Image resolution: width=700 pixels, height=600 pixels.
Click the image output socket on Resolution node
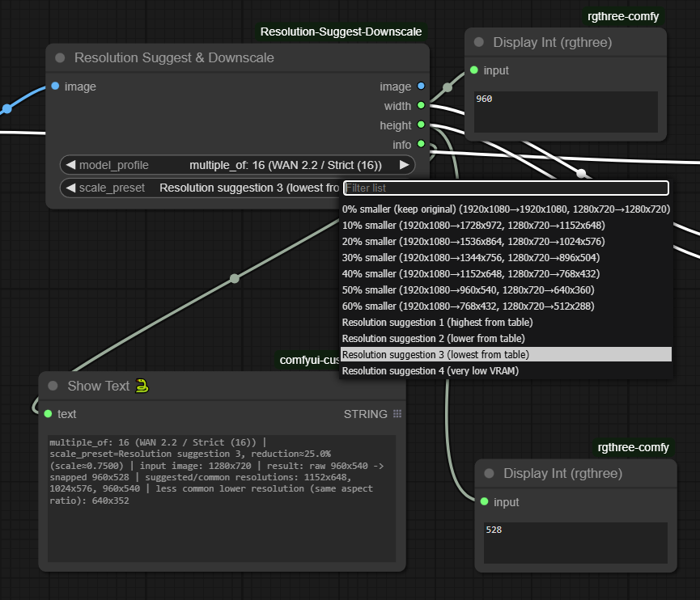click(421, 86)
